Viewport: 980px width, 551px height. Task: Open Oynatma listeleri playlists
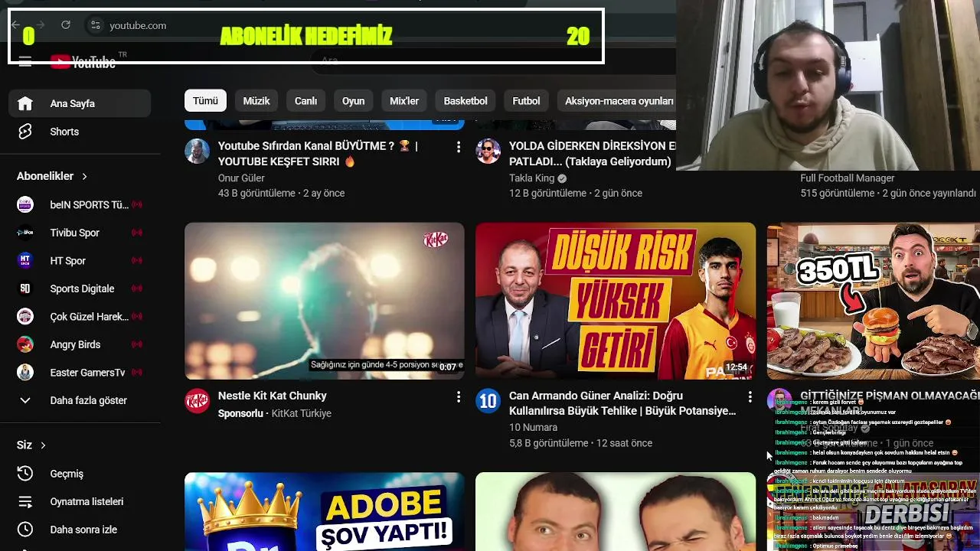click(80, 501)
